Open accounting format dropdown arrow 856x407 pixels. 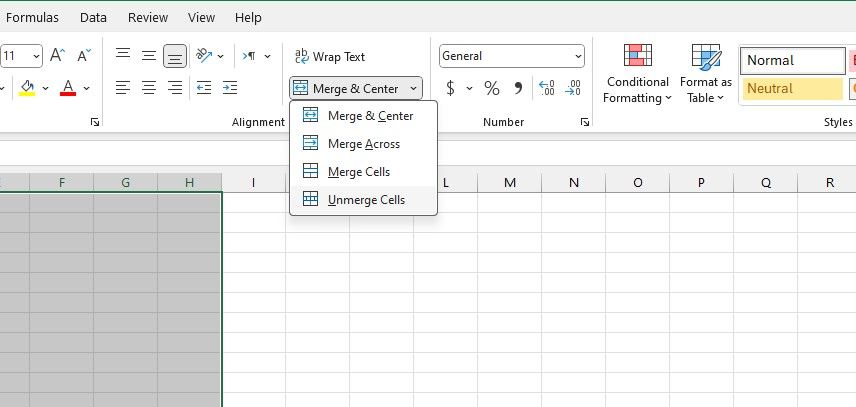pyautogui.click(x=469, y=88)
